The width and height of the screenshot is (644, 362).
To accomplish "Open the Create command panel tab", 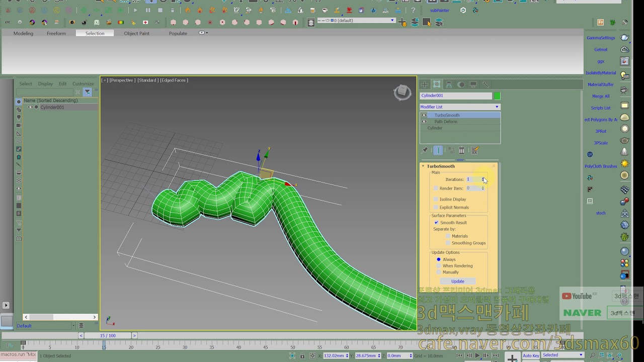I will pyautogui.click(x=425, y=84).
